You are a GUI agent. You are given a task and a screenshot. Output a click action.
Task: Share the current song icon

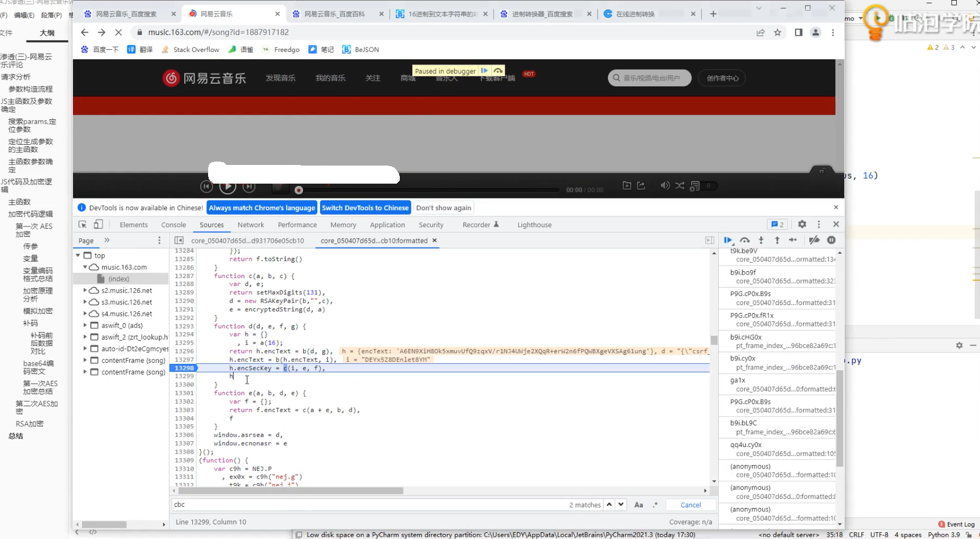tap(641, 185)
